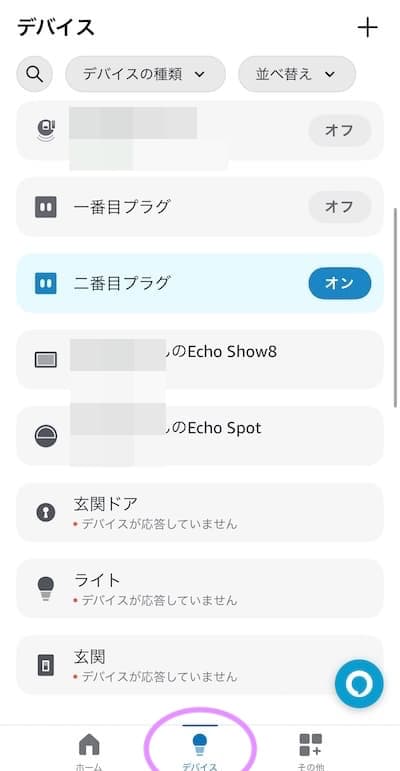Open the 並べ替え sort dropdown
The width and height of the screenshot is (400, 771).
[297, 74]
